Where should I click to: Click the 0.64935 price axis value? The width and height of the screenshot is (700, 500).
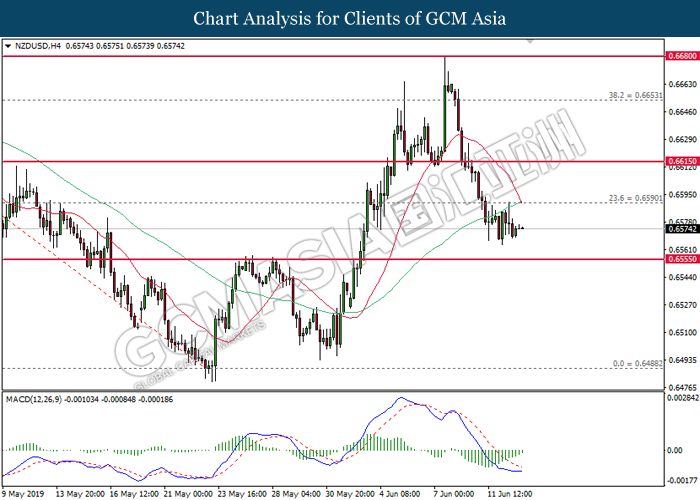(x=682, y=360)
